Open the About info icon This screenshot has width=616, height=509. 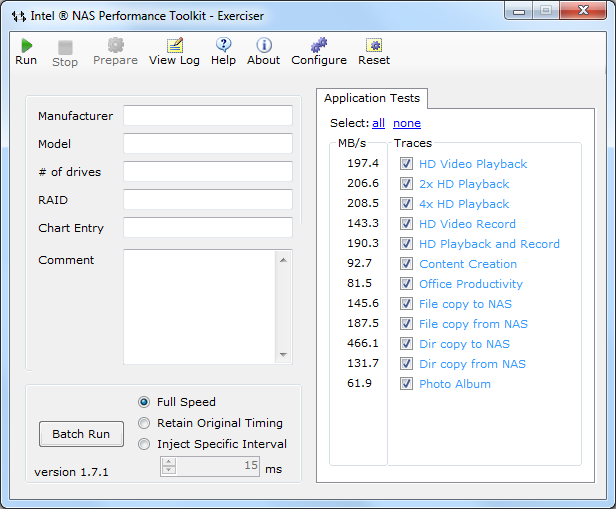click(x=264, y=45)
